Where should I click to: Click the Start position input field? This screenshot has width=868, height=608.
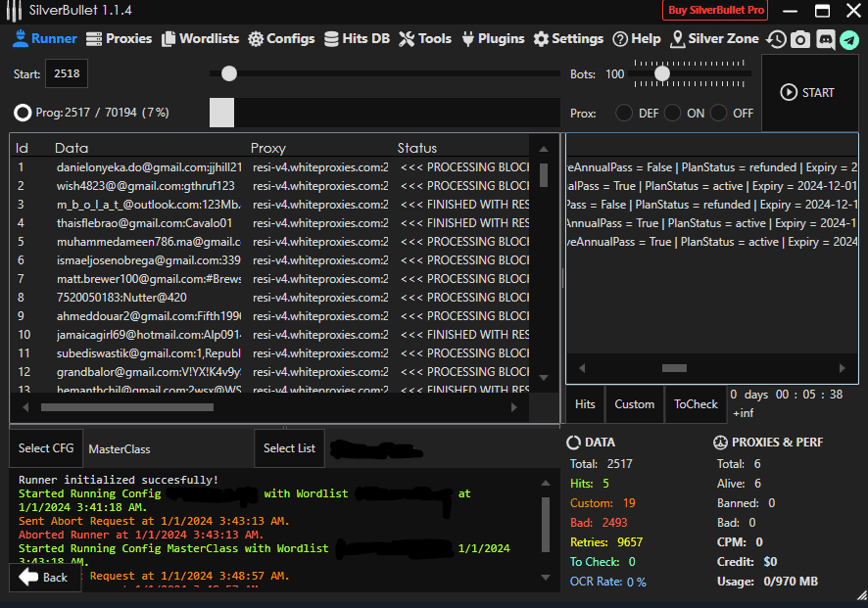(x=67, y=74)
